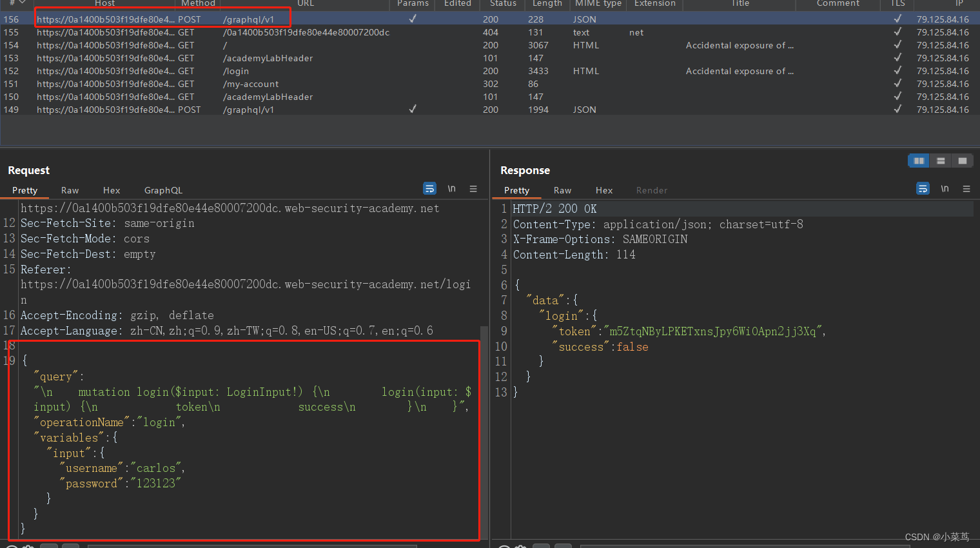Click row 154 title Accidental exposure of
This screenshot has height=548, width=980.
point(740,45)
